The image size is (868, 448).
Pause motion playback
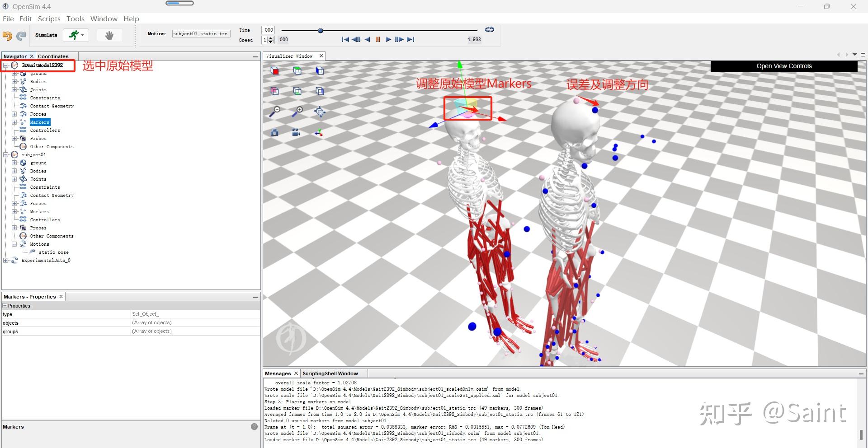coord(378,40)
